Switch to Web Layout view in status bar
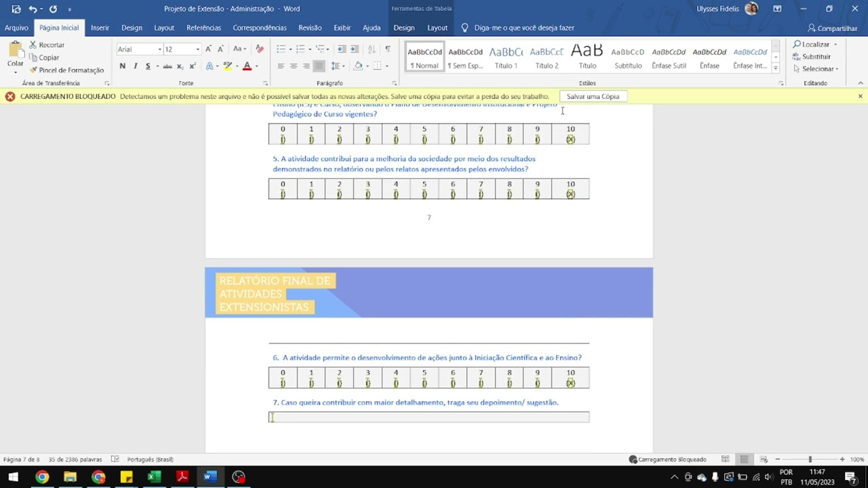This screenshot has height=488, width=868. pyautogui.click(x=763, y=459)
